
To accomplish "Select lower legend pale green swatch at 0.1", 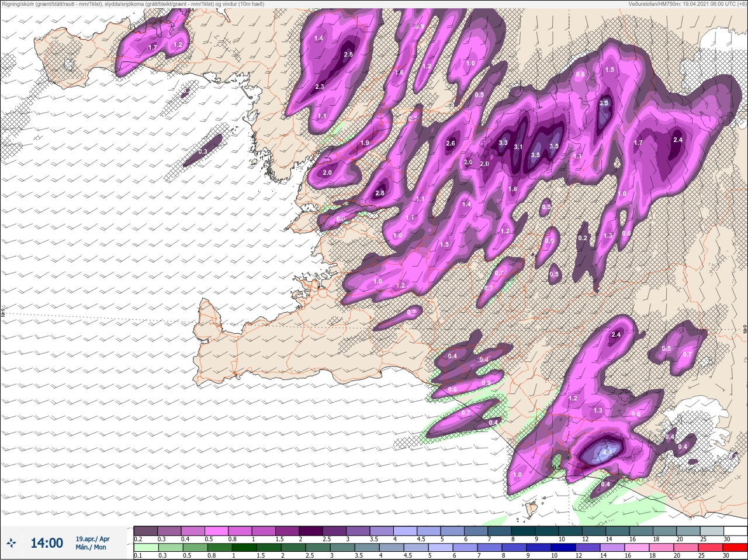I will point(146,548).
